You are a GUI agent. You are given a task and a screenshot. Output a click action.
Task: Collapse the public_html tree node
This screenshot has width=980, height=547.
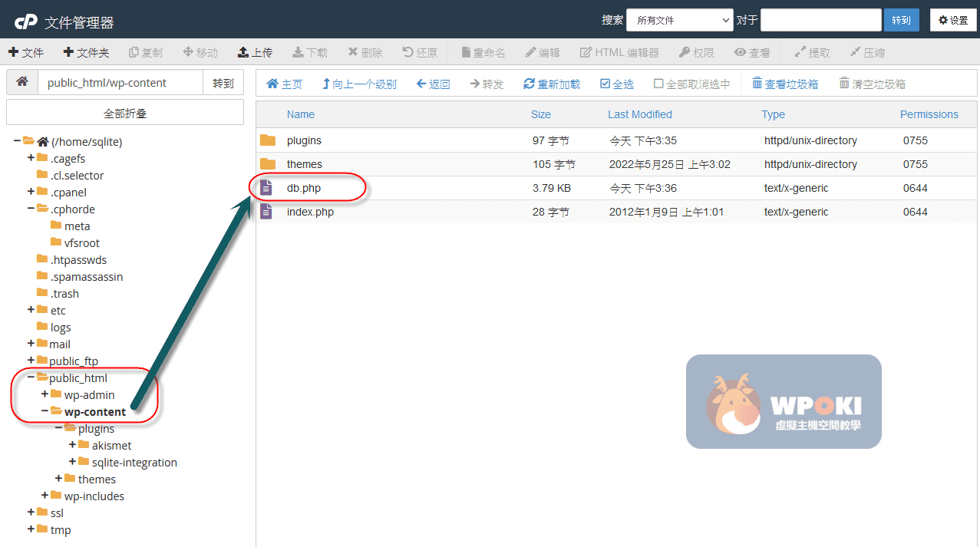point(31,377)
